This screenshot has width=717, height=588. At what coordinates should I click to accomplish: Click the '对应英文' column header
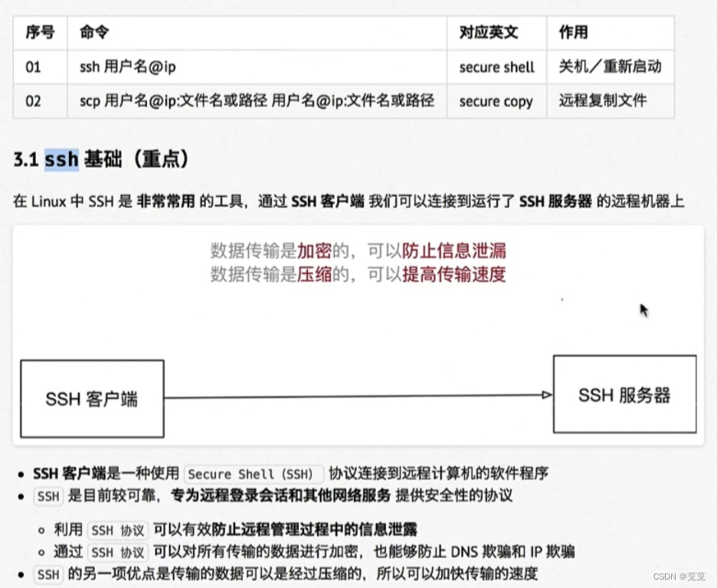point(496,32)
